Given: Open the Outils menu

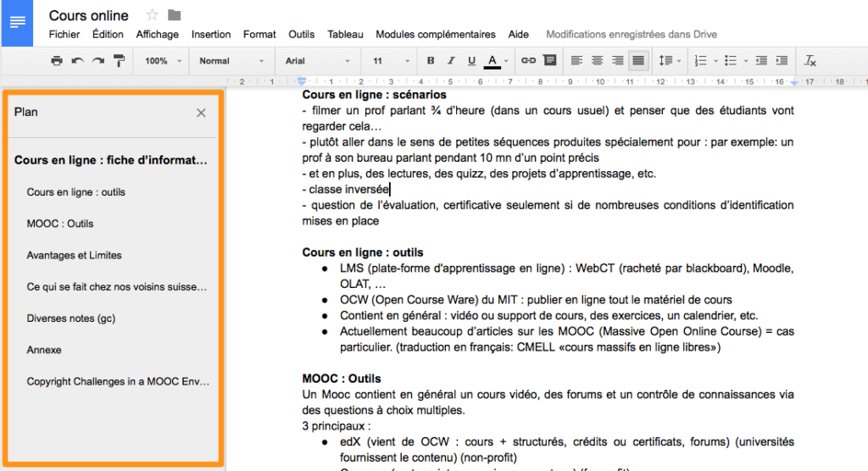Looking at the screenshot, I should (301, 35).
